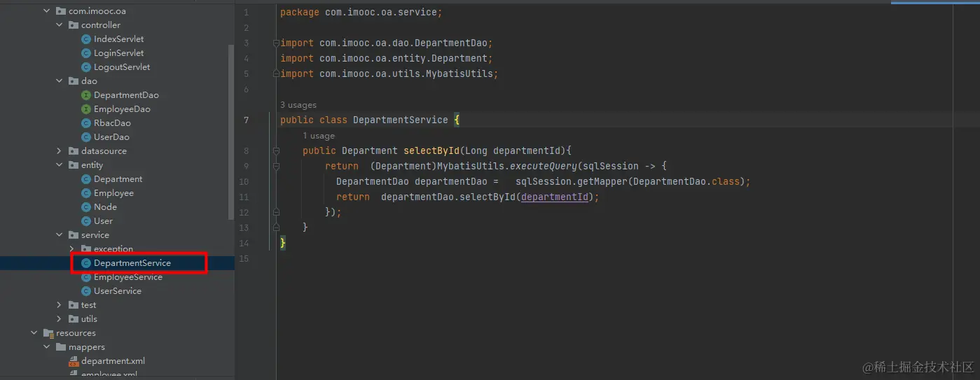Collapse the service package chevron
Viewport: 980px width, 380px height.
[60, 235]
